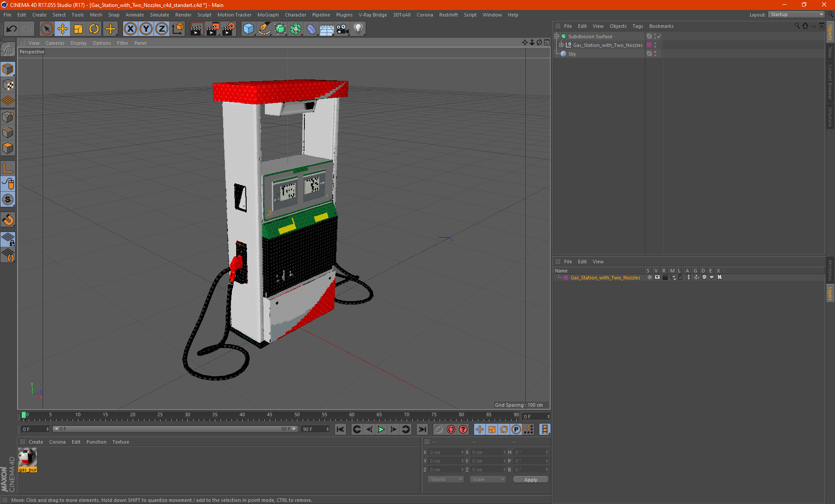The image size is (835, 504).
Task: Click the Apply button
Action: pos(531,480)
